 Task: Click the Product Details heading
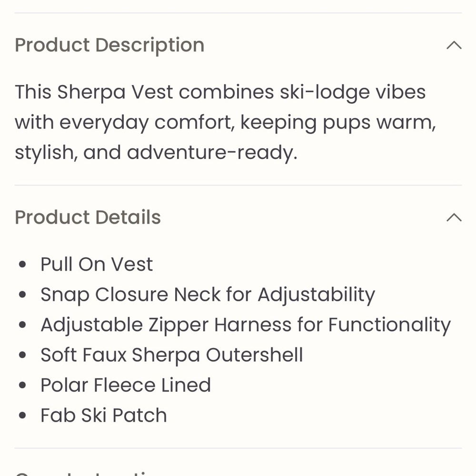click(88, 218)
